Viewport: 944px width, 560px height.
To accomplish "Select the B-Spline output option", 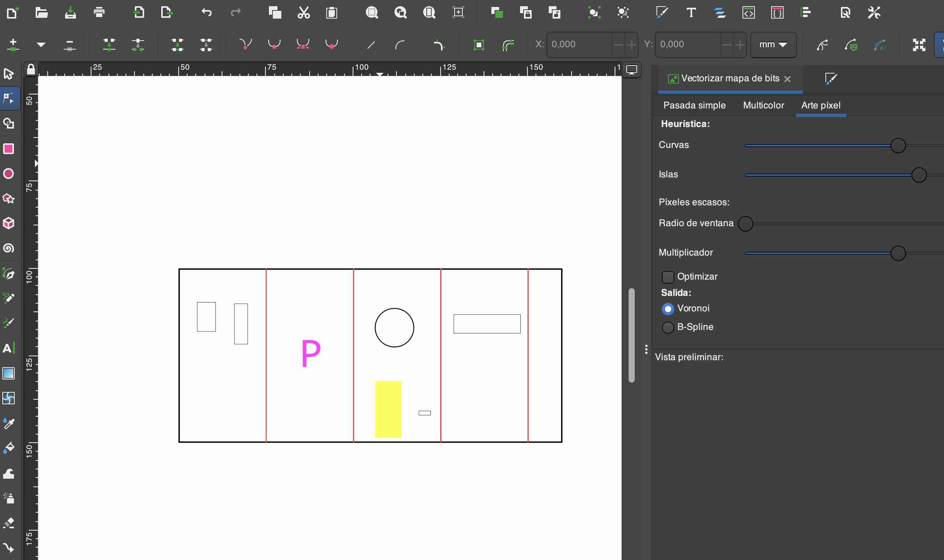I will [668, 327].
